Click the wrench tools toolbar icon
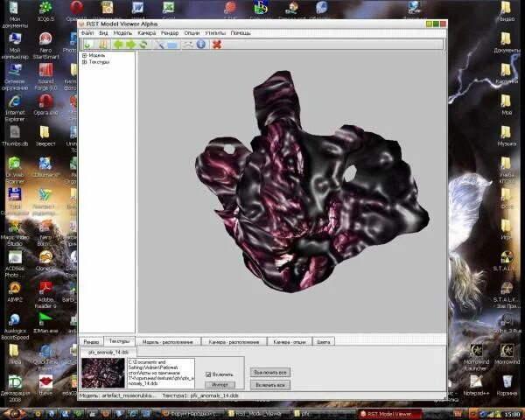 click(x=159, y=45)
